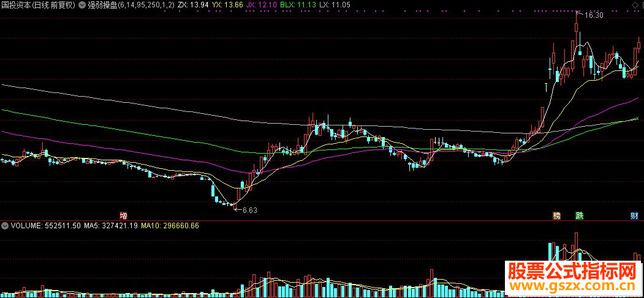Click the yellow MA10: 296660.66 volume average
644x298 pixels.
(x=170, y=225)
